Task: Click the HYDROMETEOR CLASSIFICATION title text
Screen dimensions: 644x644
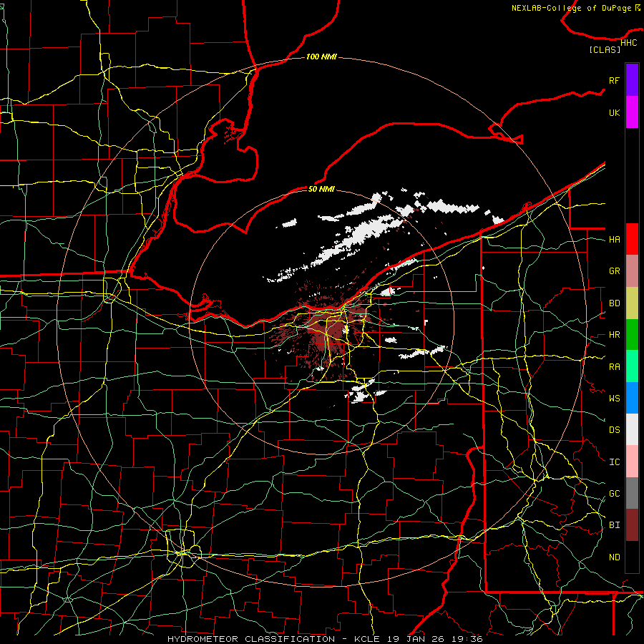Action: [251, 639]
